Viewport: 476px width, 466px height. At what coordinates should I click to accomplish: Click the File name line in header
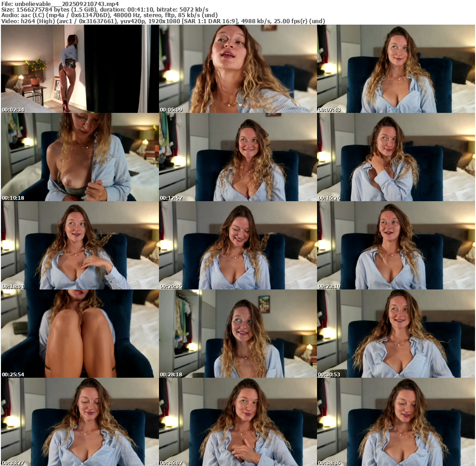[x=60, y=3]
